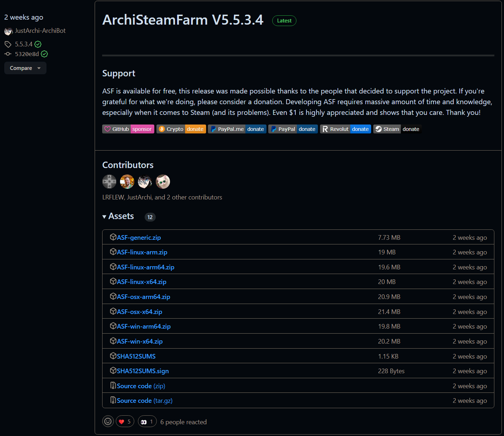Download ASF-win-x64.zip
The width and height of the screenshot is (504, 436).
click(x=140, y=341)
